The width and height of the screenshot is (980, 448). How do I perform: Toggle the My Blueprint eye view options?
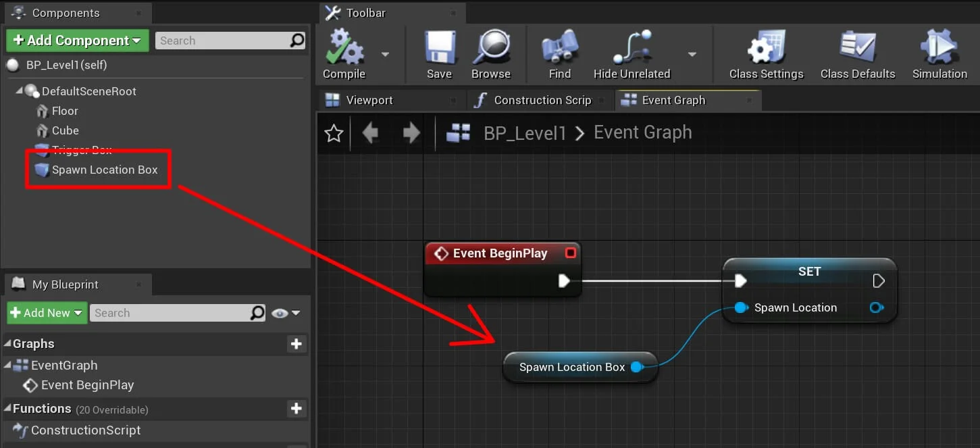pyautogui.click(x=285, y=313)
